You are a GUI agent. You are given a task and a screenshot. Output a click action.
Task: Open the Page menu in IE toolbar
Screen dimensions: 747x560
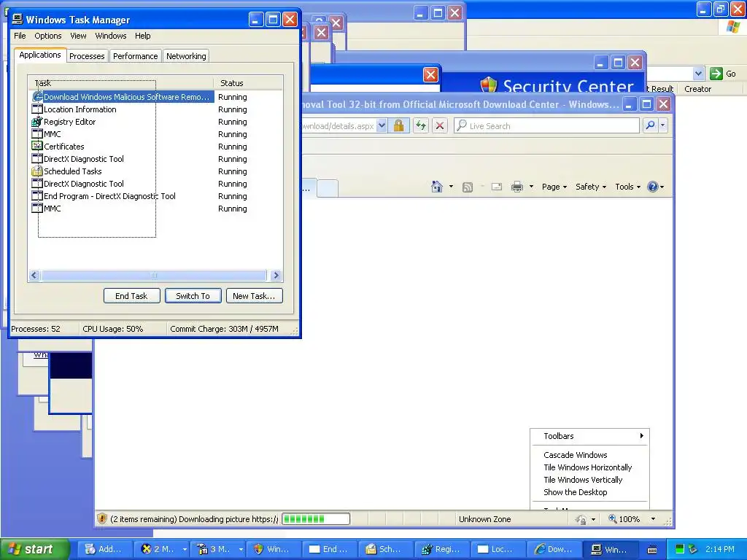point(554,187)
